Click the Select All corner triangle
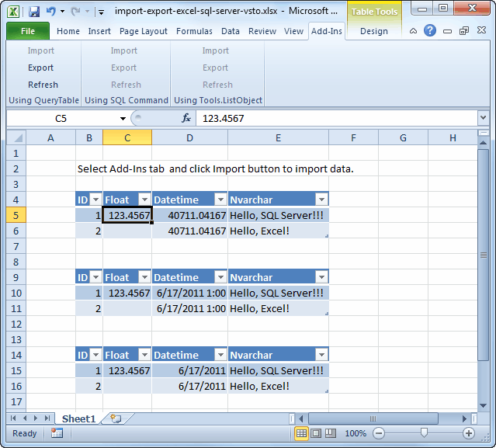 pos(16,137)
